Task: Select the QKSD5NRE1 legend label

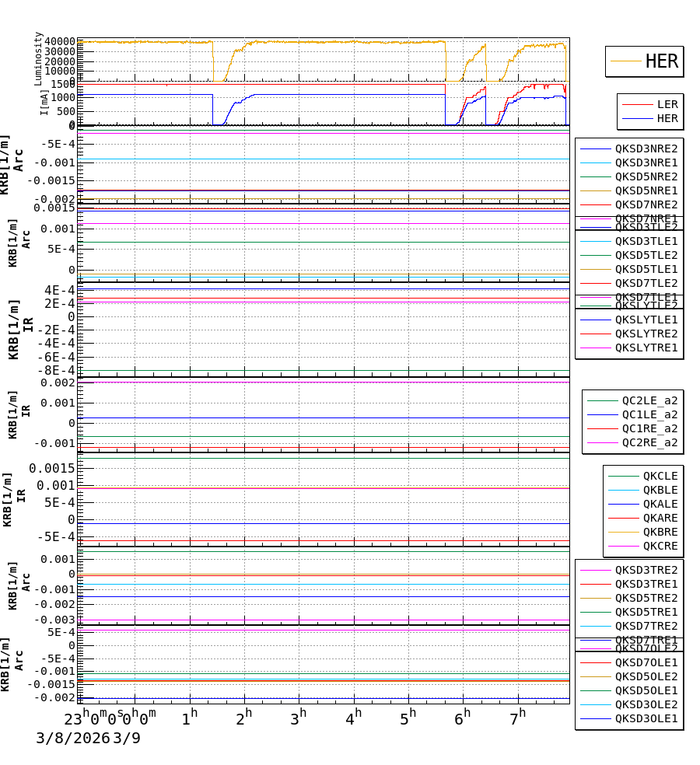Action: click(646, 190)
